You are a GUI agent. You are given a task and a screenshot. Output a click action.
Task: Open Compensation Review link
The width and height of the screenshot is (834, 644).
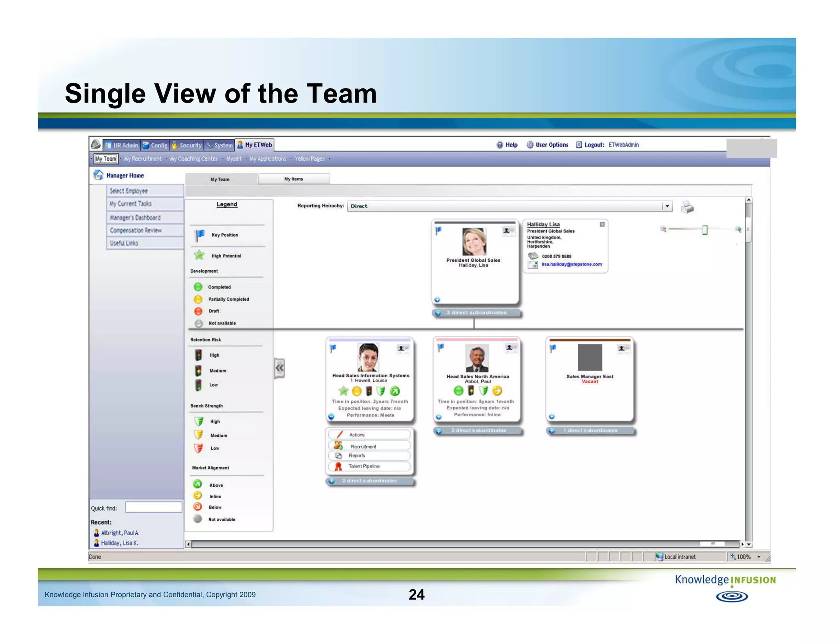pyautogui.click(x=145, y=230)
